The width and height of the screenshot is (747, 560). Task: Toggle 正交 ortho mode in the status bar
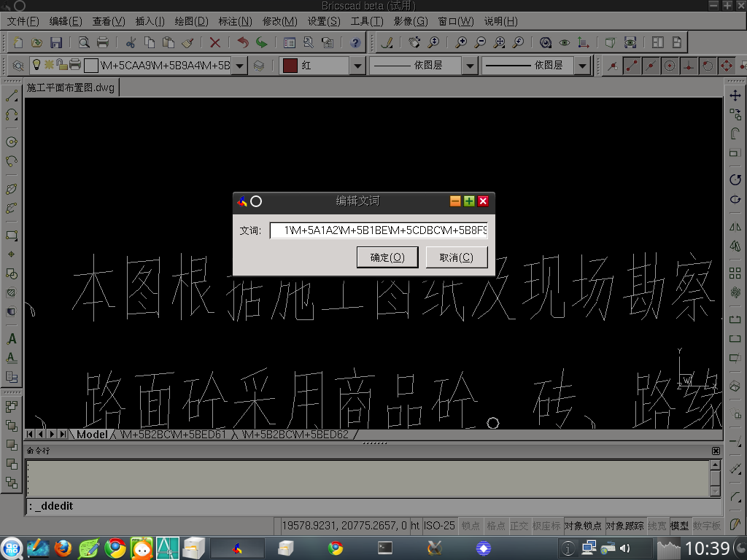[519, 526]
